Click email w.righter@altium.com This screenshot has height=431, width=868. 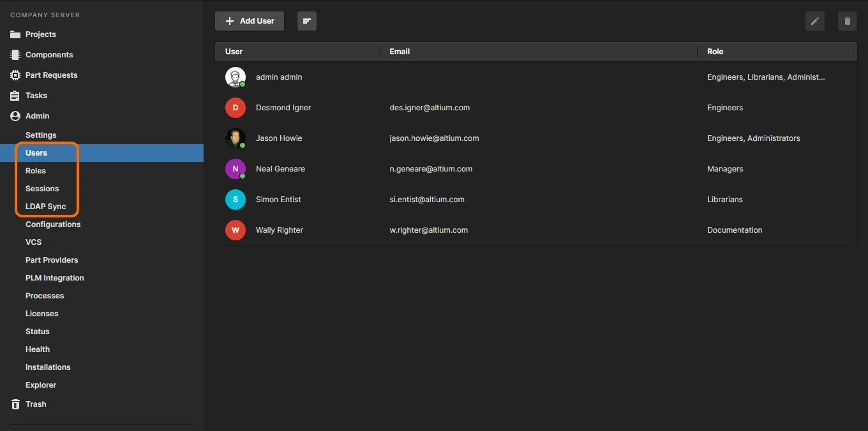click(429, 230)
